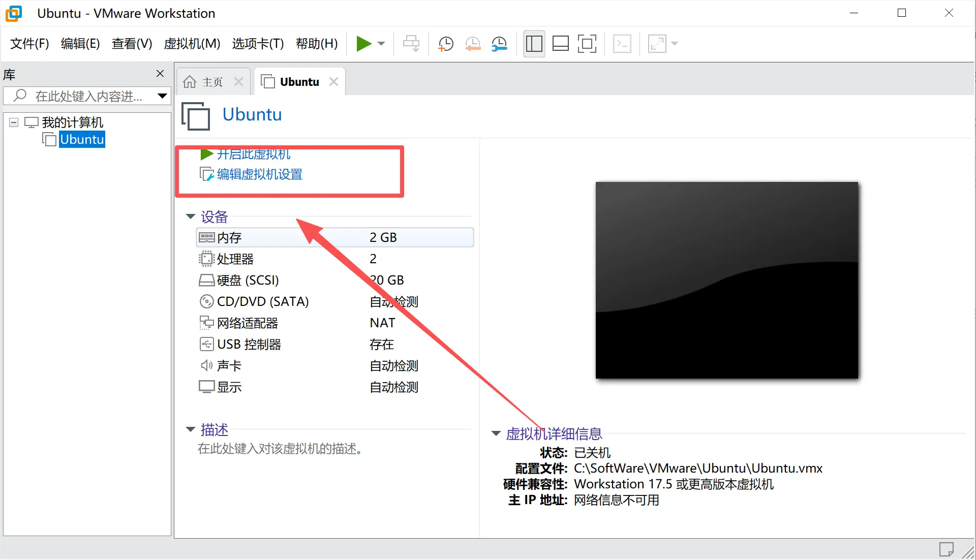Click the Ubuntu VM header icon
The height and width of the screenshot is (560, 976).
(x=196, y=116)
